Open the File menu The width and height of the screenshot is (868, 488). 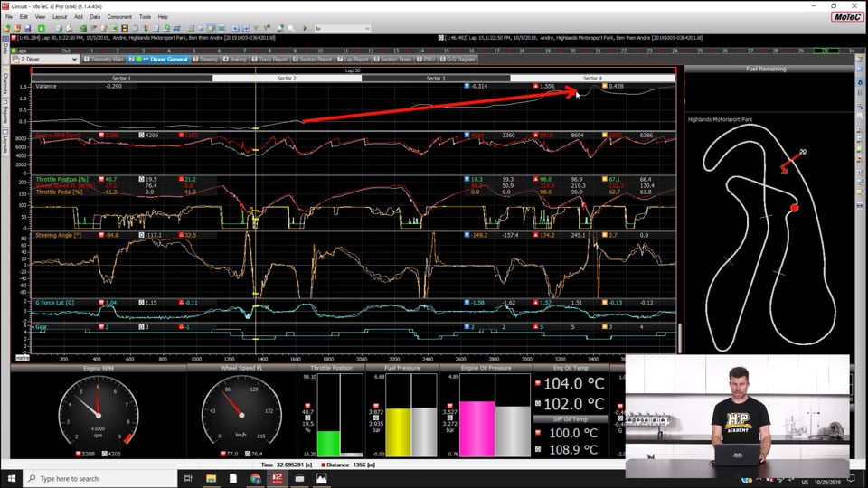coord(9,17)
